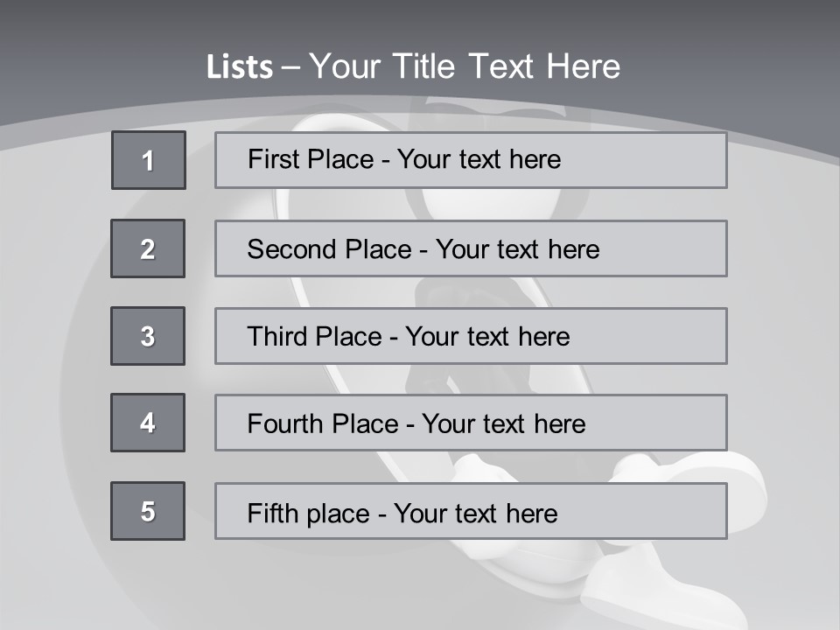Select the number 1 box
840x630 pixels.
(149, 160)
